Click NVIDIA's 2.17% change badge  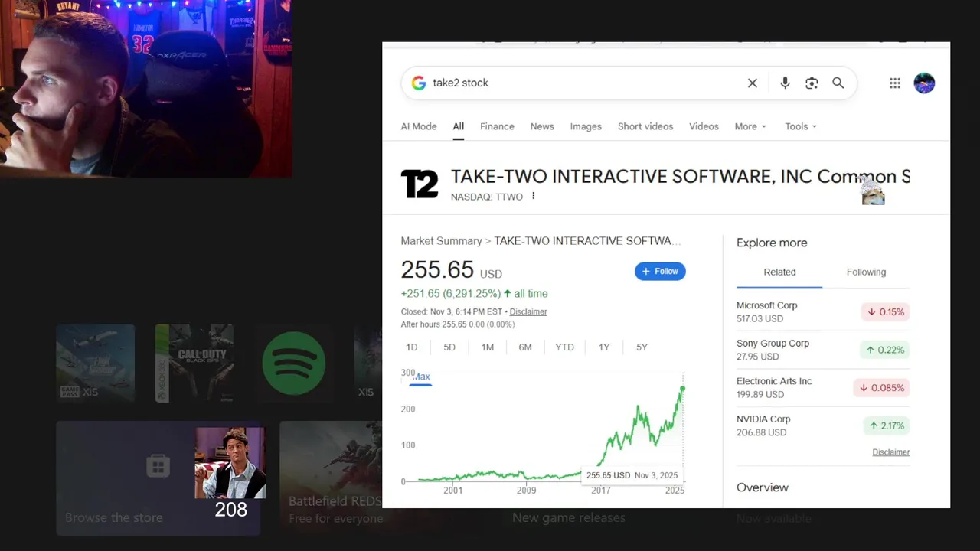[x=885, y=425]
